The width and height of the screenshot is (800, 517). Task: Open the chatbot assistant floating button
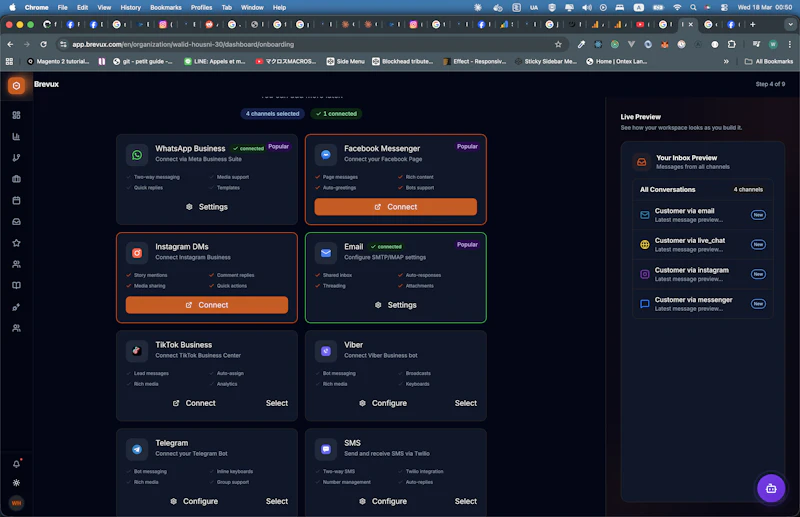tap(771, 488)
